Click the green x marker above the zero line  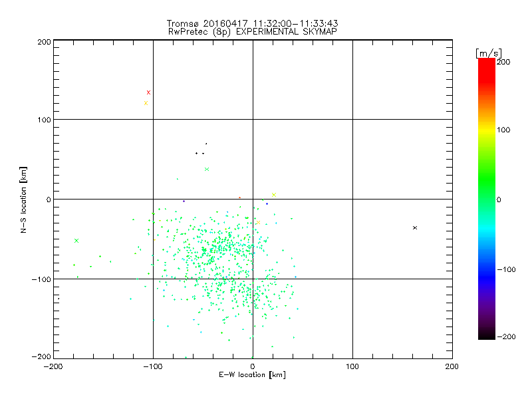click(207, 170)
